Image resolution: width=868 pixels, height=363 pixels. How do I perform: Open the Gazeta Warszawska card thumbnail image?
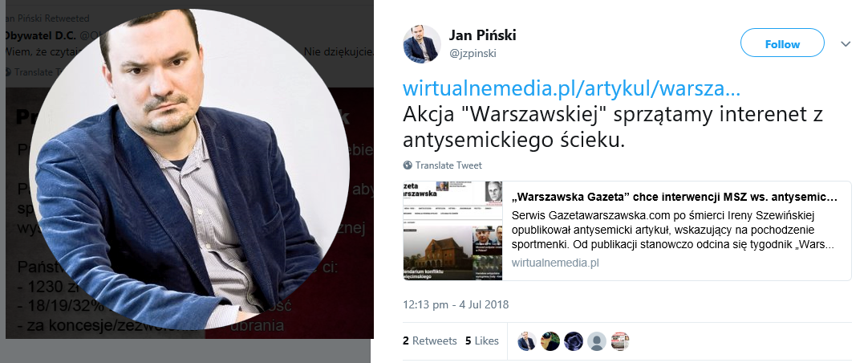(452, 230)
